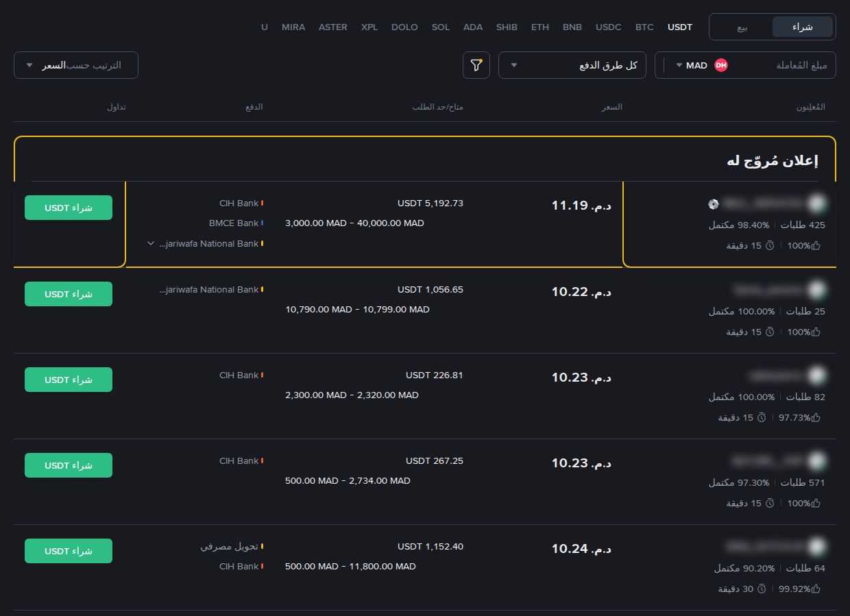This screenshot has height=616, width=850.
Task: Buy USDT from the 267.25 USDT offer
Action: pos(69,465)
